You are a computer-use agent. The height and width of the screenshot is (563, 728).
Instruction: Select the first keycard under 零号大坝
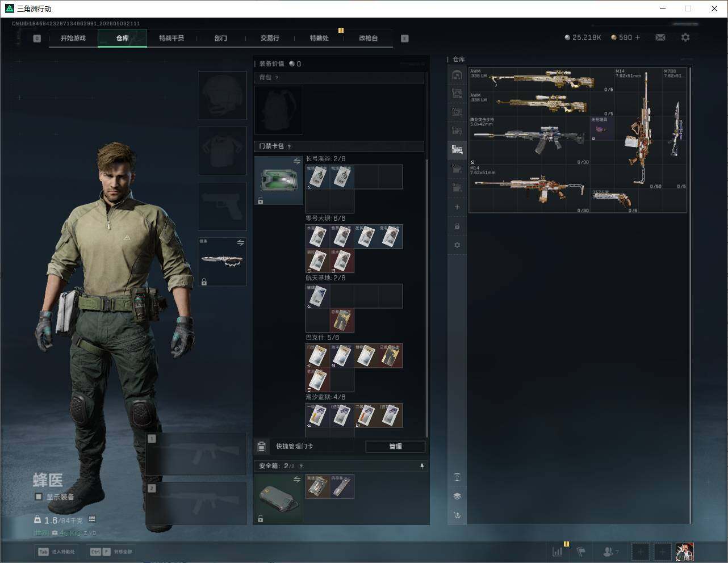tap(318, 237)
